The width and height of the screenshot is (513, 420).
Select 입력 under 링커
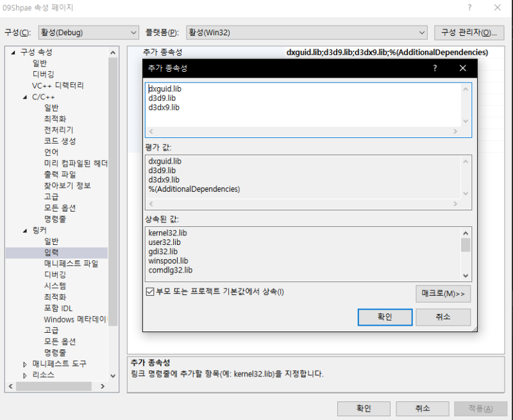[x=51, y=253]
